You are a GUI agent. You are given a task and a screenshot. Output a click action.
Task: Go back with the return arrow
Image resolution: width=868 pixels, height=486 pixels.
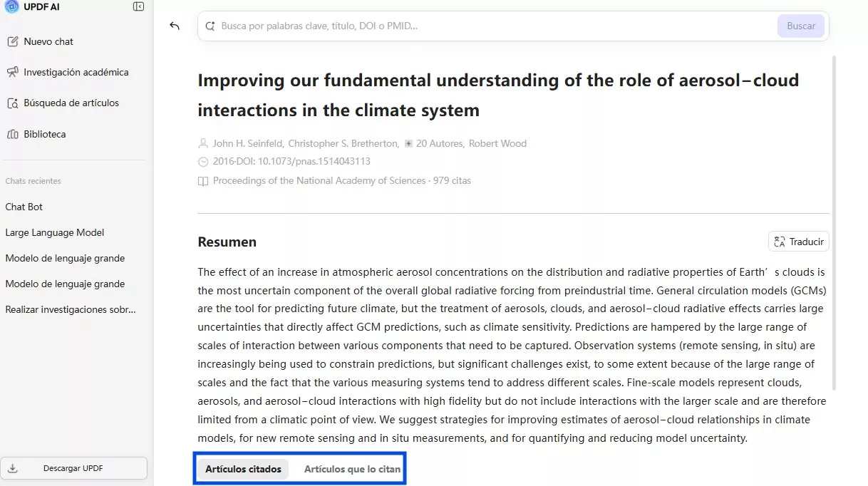tap(175, 26)
